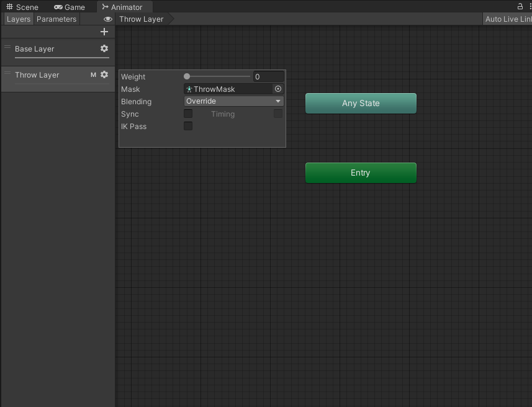Select the Throw Layer row

pos(58,79)
